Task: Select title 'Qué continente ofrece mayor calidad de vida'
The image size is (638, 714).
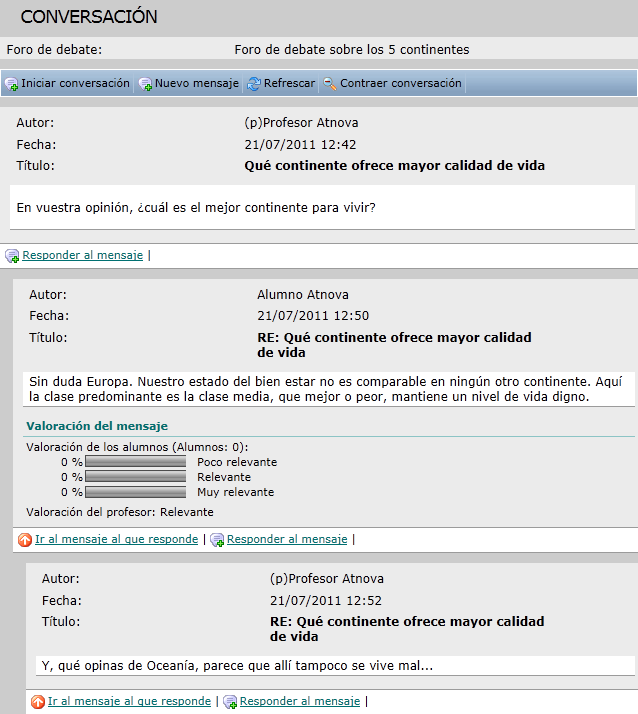Action: click(x=394, y=165)
